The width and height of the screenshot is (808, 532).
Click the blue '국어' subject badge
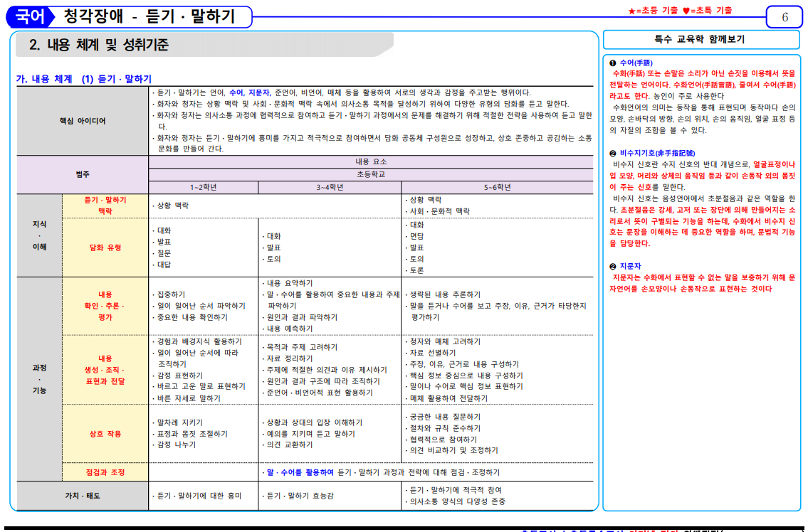(x=30, y=16)
